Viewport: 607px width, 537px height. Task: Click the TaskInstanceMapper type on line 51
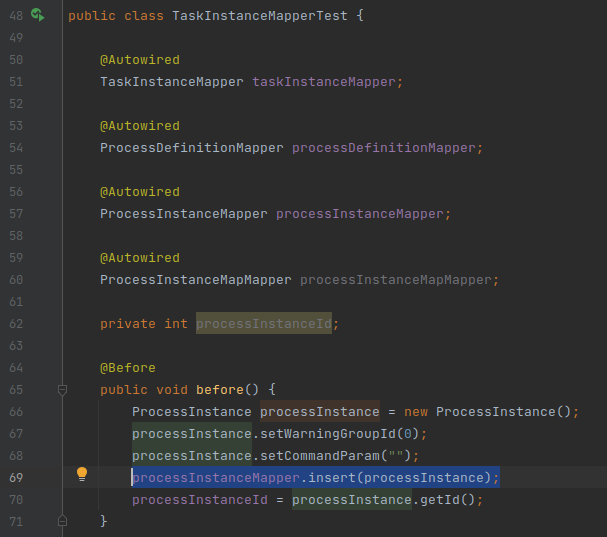[172, 82]
